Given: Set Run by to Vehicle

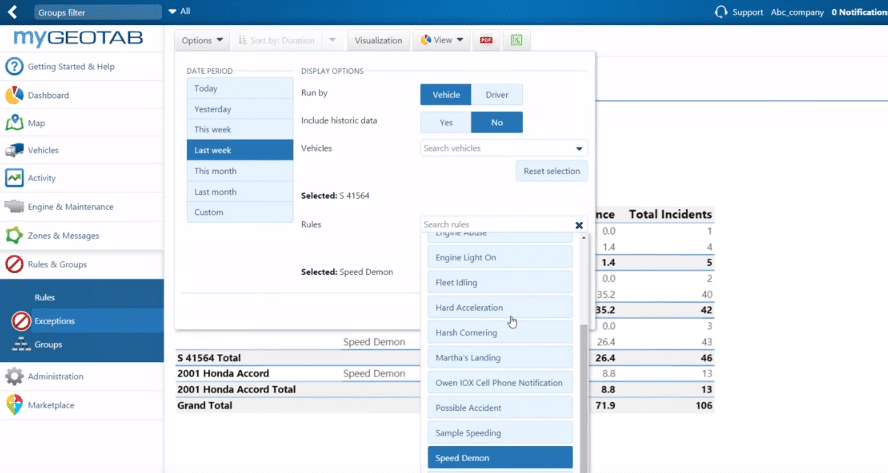Looking at the screenshot, I should 446,95.
